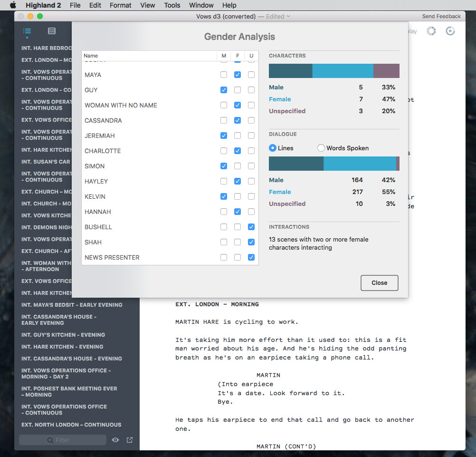Click the Male segment of Dialogue bar
The height and width of the screenshot is (457, 476).
(296, 164)
